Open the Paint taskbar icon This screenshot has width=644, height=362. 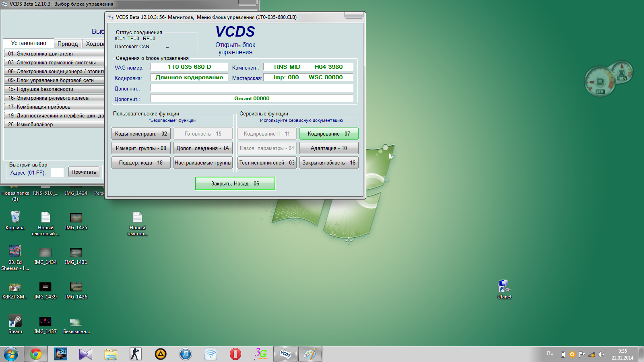pos(310,354)
